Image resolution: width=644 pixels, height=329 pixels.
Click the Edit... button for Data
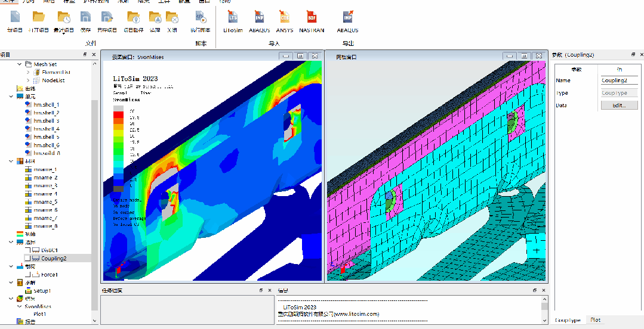coord(619,105)
